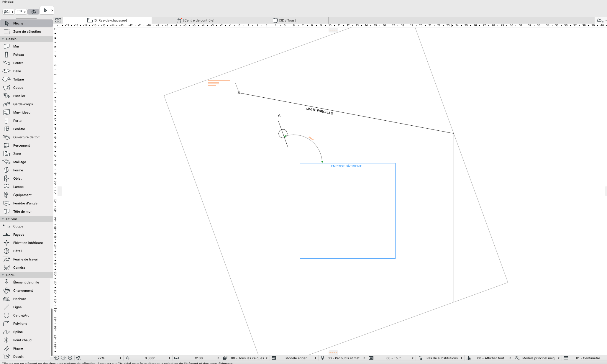Open the Modèle principal uniq... dropdown
Screen dimensions: 607x364
coord(538,358)
